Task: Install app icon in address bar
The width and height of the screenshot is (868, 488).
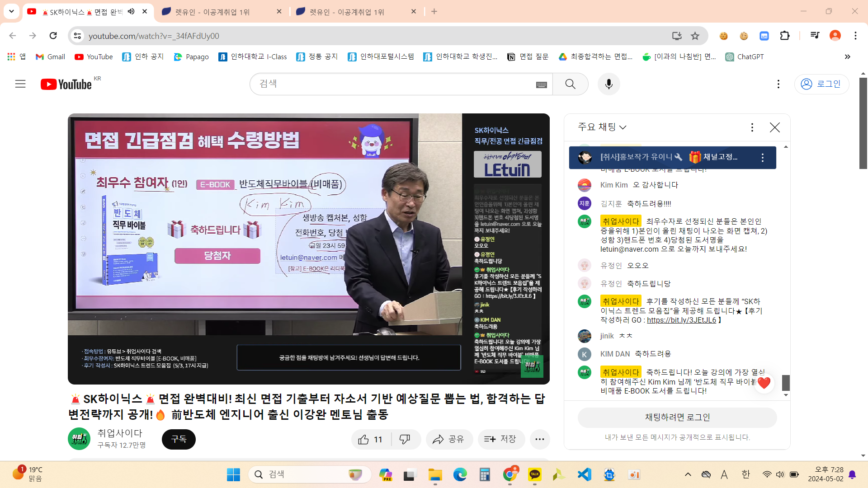Action: [676, 36]
